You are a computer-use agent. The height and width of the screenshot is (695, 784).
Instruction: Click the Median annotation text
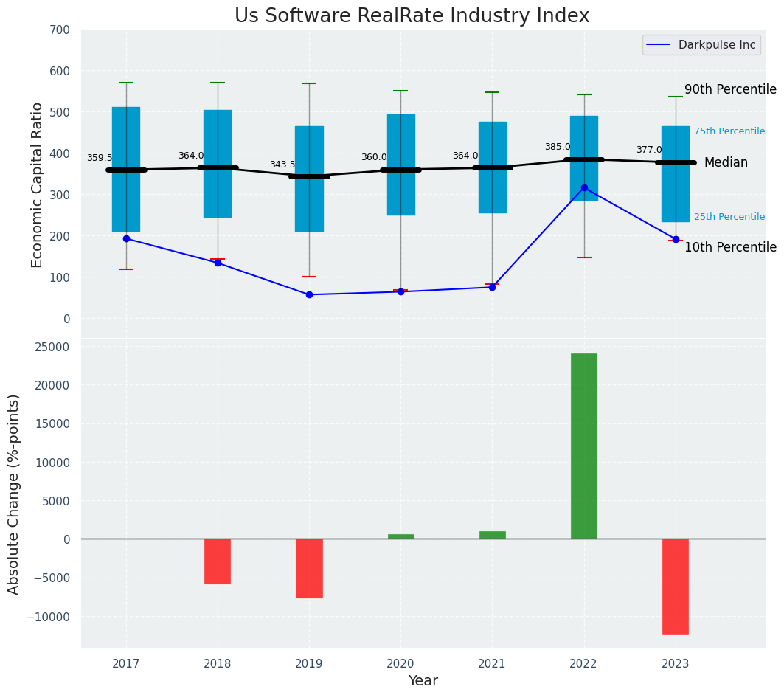point(726,162)
